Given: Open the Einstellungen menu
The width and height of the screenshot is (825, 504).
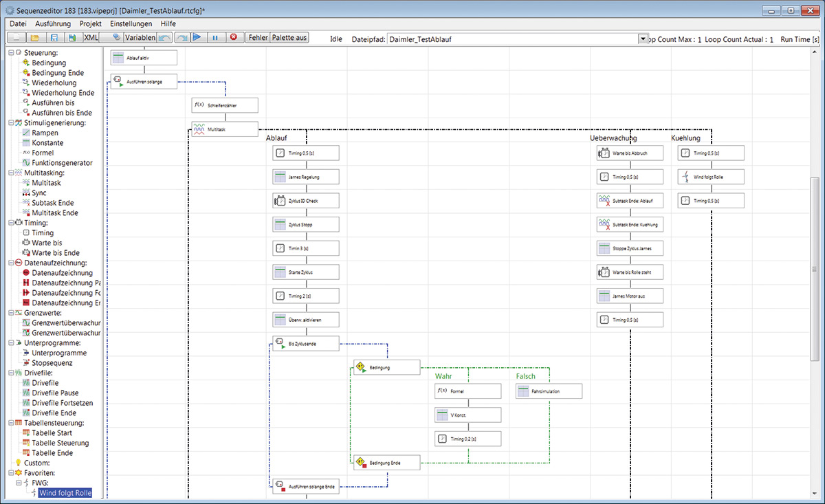Looking at the screenshot, I should click(131, 23).
